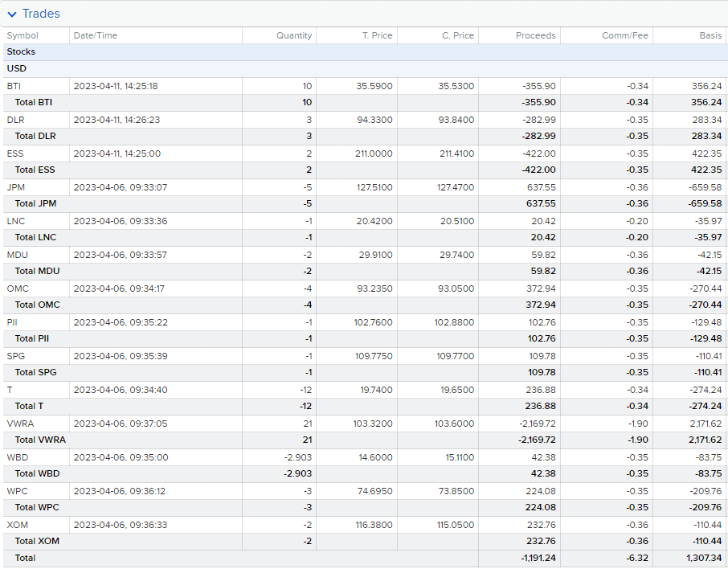This screenshot has width=728, height=569.
Task: Click MDU trade price 29.9100
Action: (x=375, y=256)
